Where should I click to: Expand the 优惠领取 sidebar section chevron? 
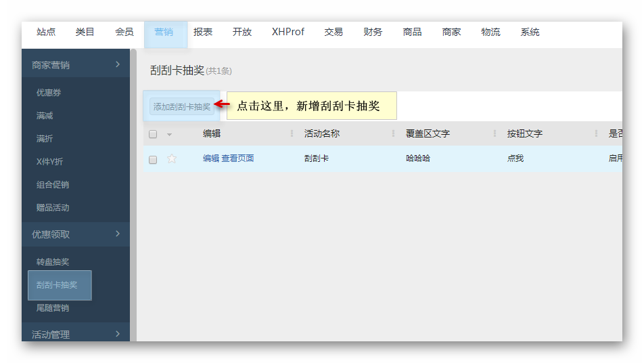[x=118, y=234]
